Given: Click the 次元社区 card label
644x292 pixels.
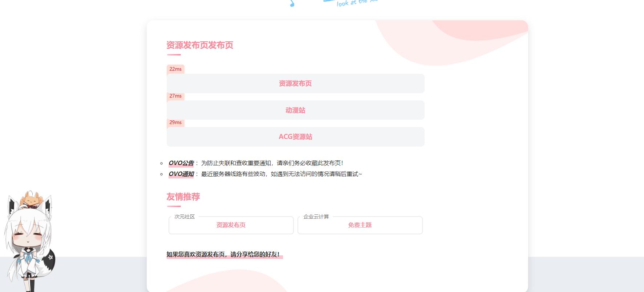Looking at the screenshot, I should (185, 217).
